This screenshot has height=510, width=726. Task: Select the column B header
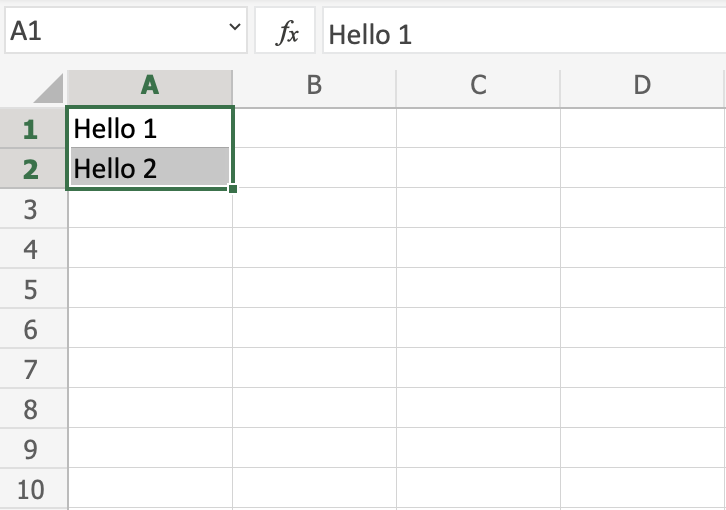[x=314, y=86]
